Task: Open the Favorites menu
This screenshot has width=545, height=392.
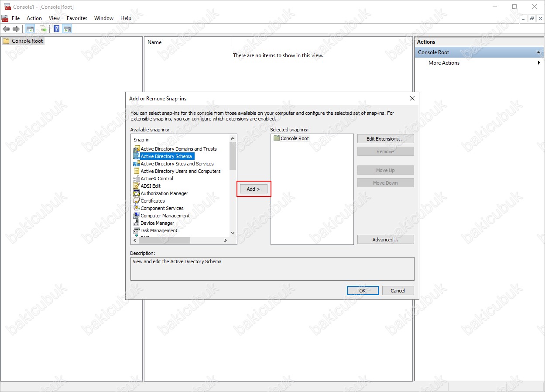Action: click(77, 18)
